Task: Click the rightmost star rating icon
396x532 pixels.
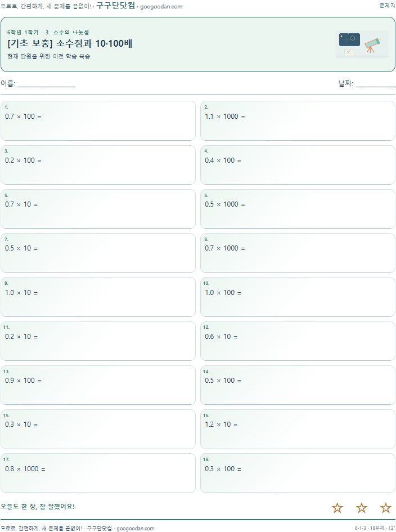Action: (385, 508)
